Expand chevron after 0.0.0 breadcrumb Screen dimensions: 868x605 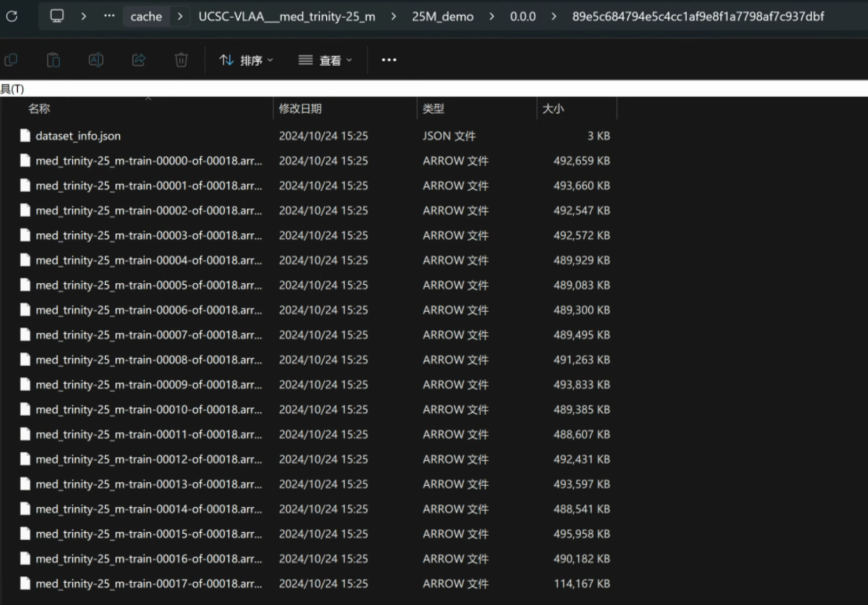[554, 16]
